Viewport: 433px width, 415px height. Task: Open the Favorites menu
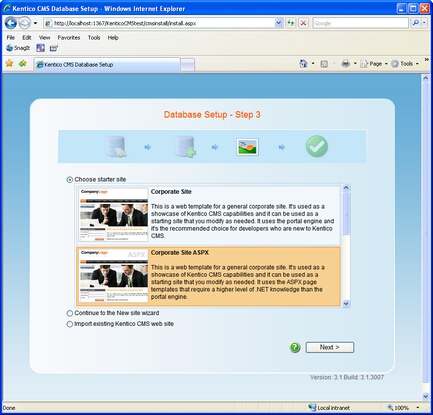(x=69, y=38)
